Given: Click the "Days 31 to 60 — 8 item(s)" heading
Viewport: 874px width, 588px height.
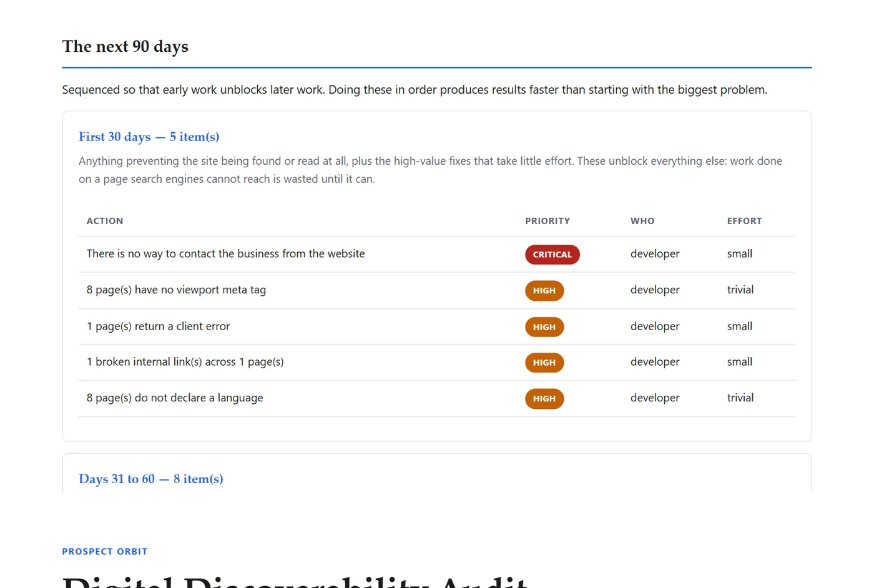Looking at the screenshot, I should point(151,479).
